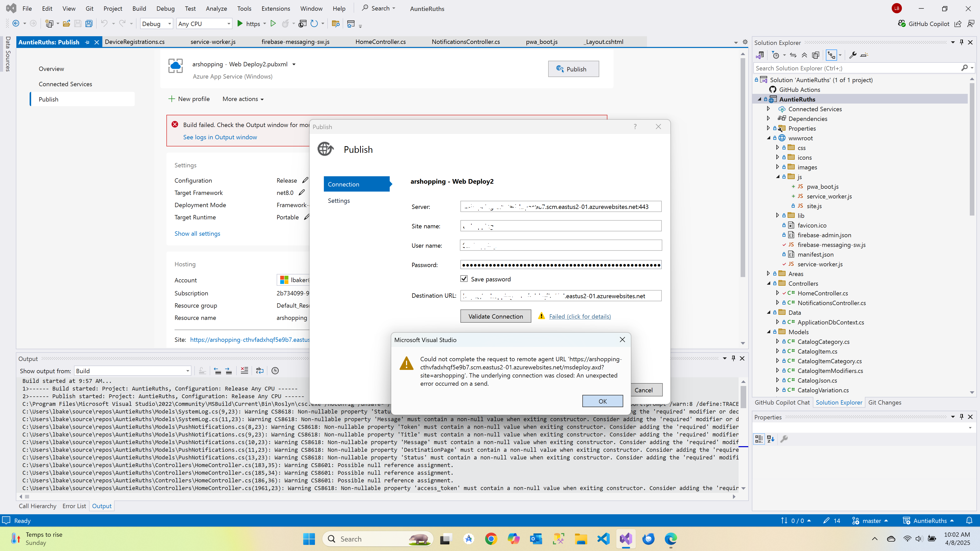Viewport: 980px width, 551px height.
Task: Click the Solution Explorer Collapse All icon
Action: [804, 55]
